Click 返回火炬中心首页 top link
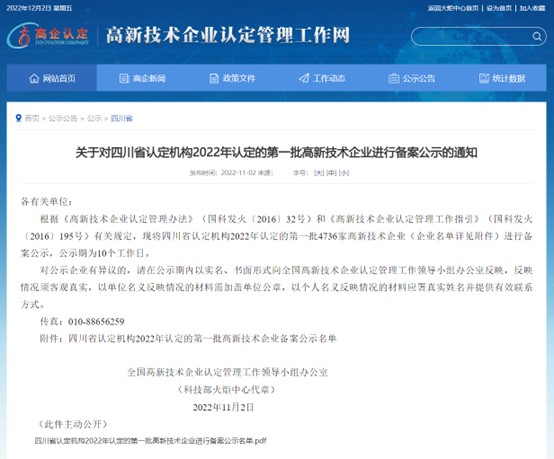This screenshot has width=554, height=459. pyautogui.click(x=453, y=8)
